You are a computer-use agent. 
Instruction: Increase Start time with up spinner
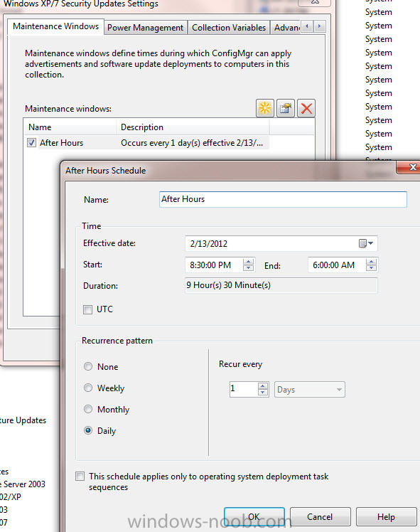tap(248, 262)
